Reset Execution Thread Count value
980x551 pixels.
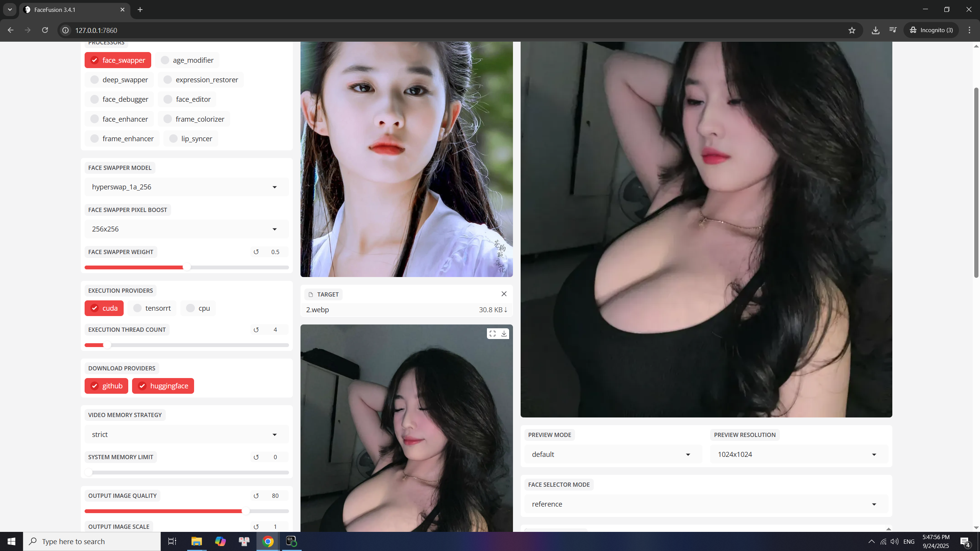click(256, 329)
